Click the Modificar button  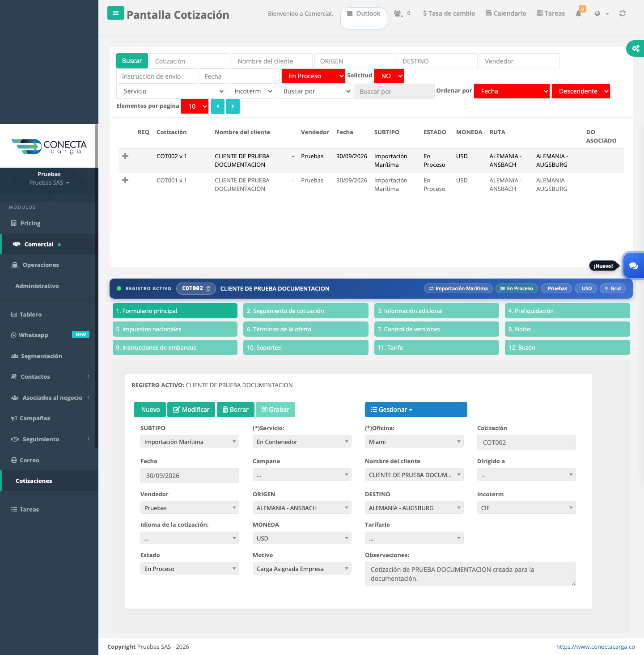click(x=191, y=410)
